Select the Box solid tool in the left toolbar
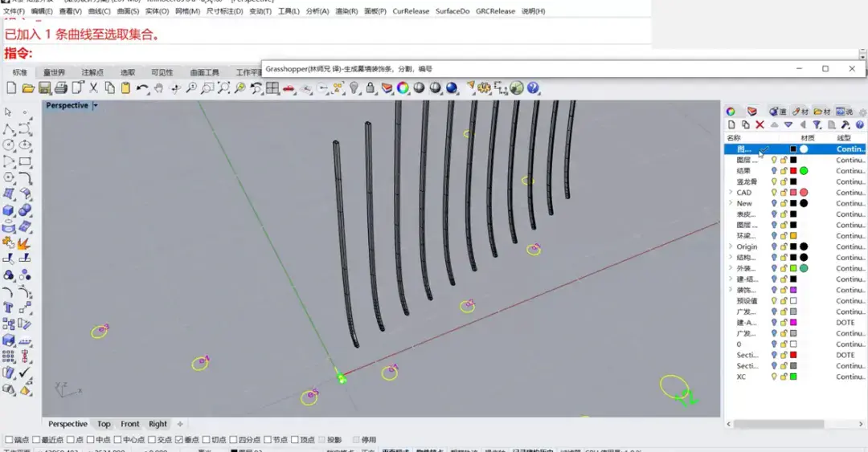Viewport: 868px width, 452px height. pyautogui.click(x=8, y=210)
